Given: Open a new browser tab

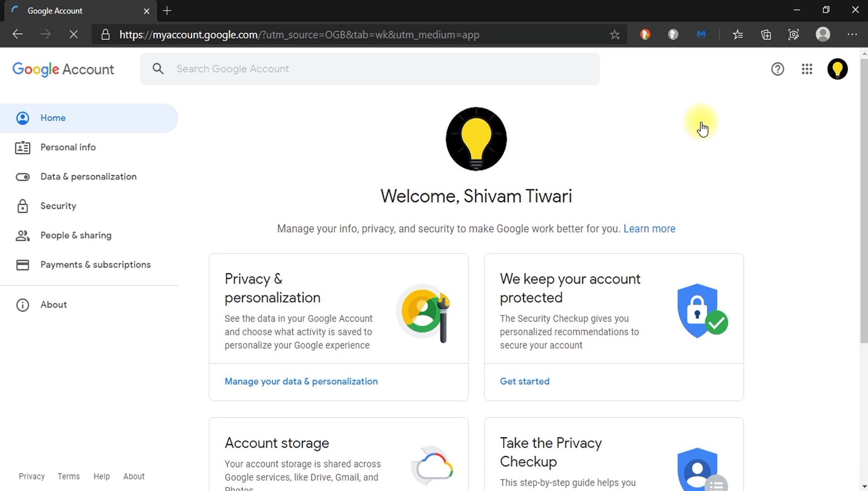Looking at the screenshot, I should (167, 11).
